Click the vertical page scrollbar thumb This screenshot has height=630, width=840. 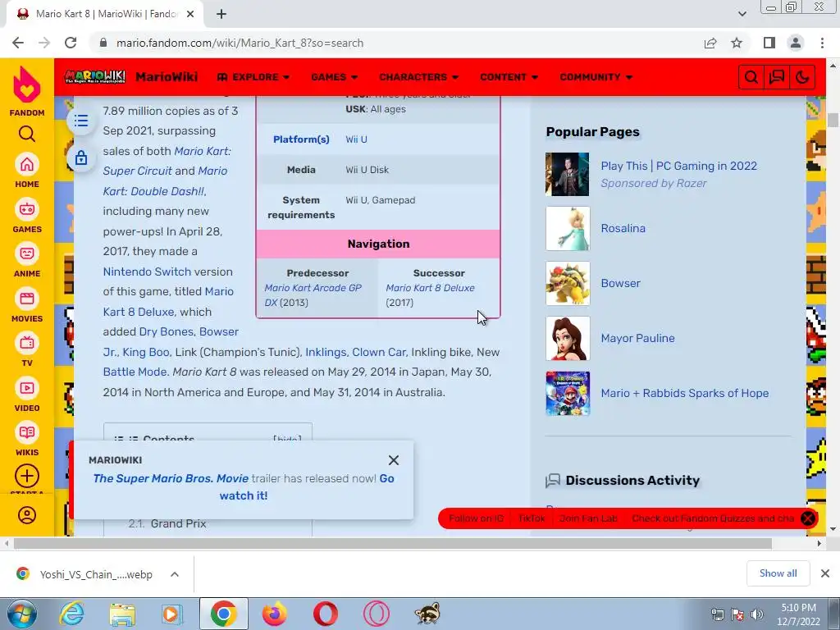(833, 120)
